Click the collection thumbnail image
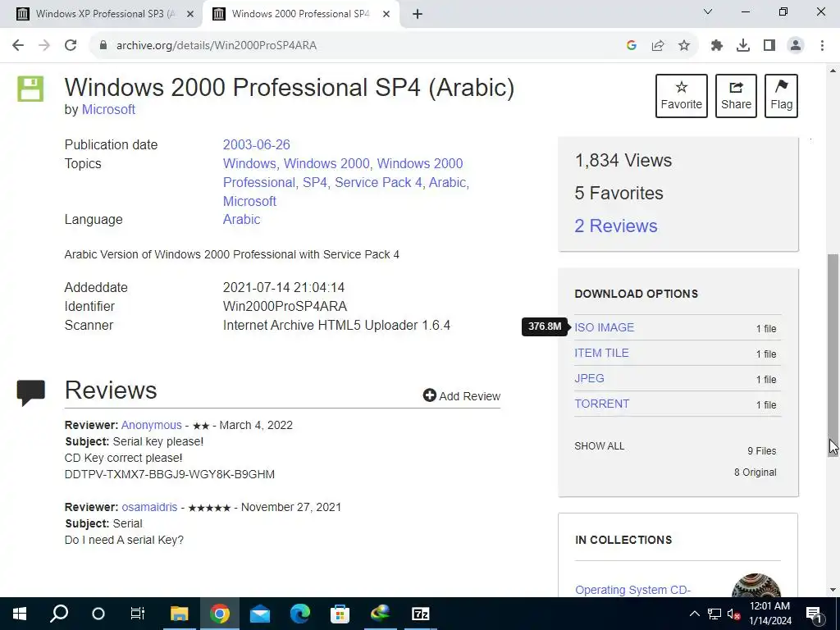This screenshot has width=840, height=630. pos(756,586)
